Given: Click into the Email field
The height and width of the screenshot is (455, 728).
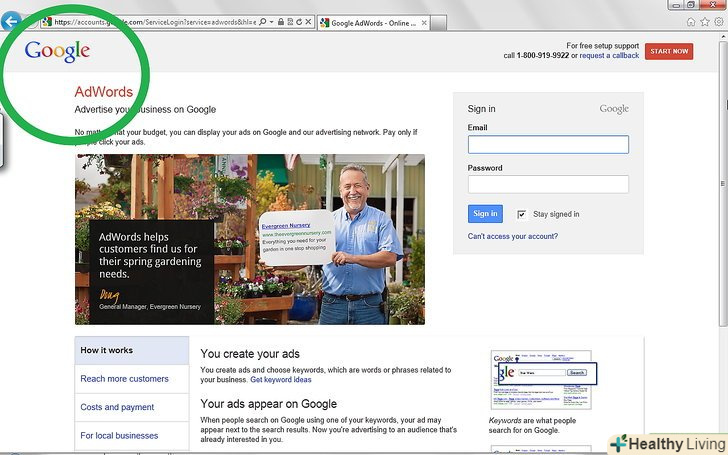Looking at the screenshot, I should click(x=548, y=144).
